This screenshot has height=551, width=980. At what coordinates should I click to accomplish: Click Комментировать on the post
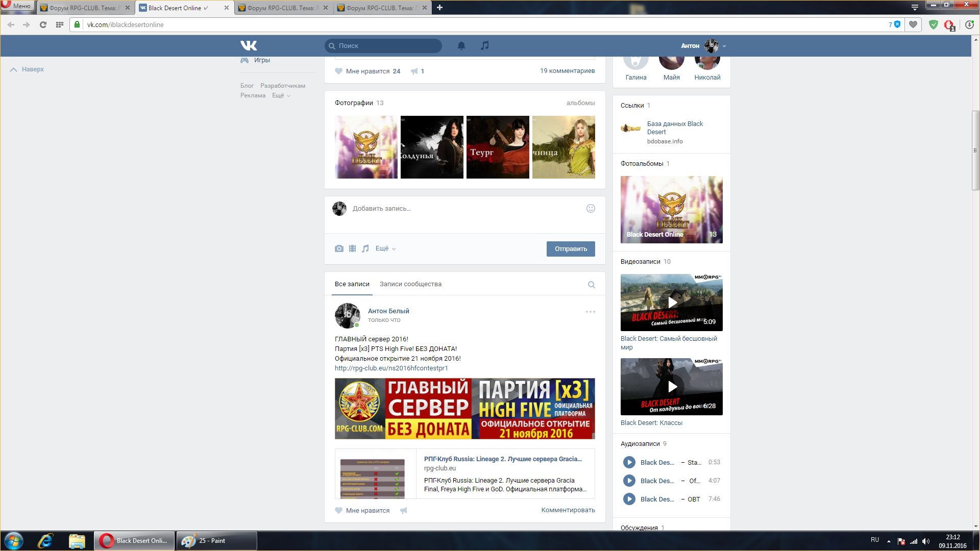(568, 510)
